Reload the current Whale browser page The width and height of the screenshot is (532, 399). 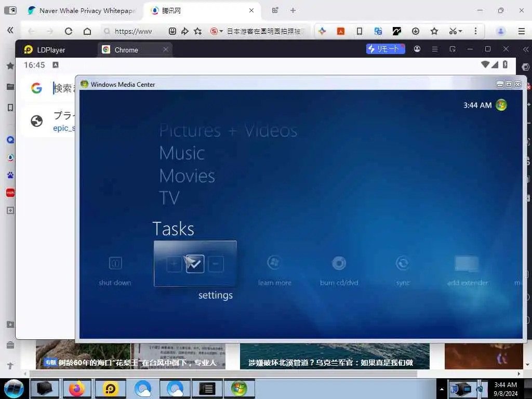click(69, 31)
